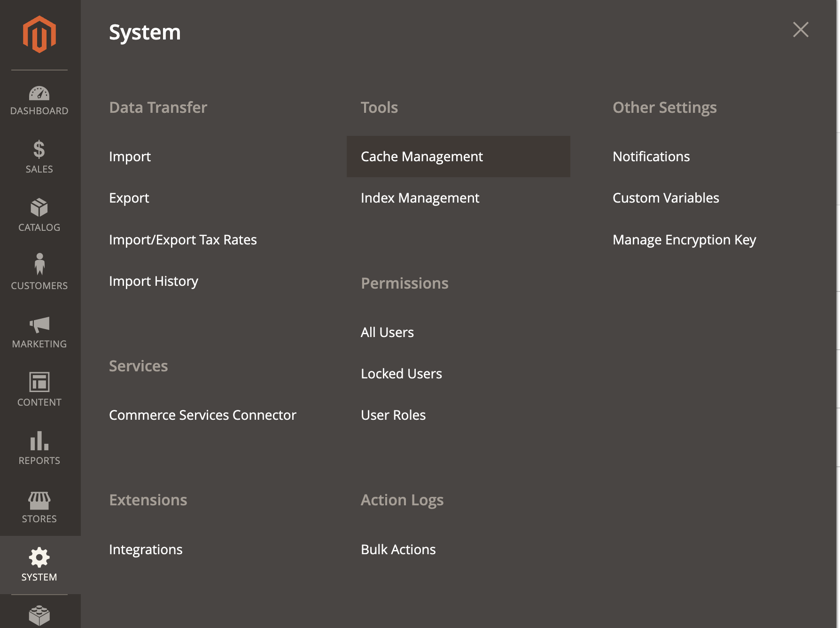Open the Export page
Viewport: 840px width, 628px height.
129,197
